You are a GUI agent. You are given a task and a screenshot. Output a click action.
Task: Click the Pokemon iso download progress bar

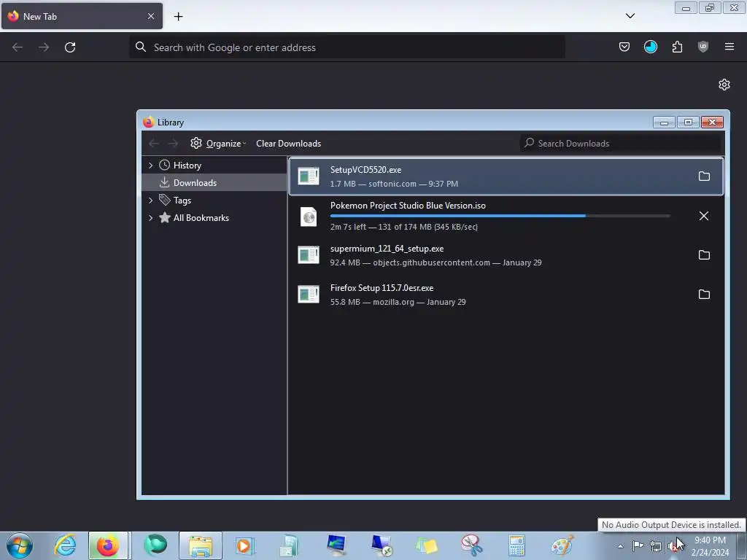[x=500, y=216]
